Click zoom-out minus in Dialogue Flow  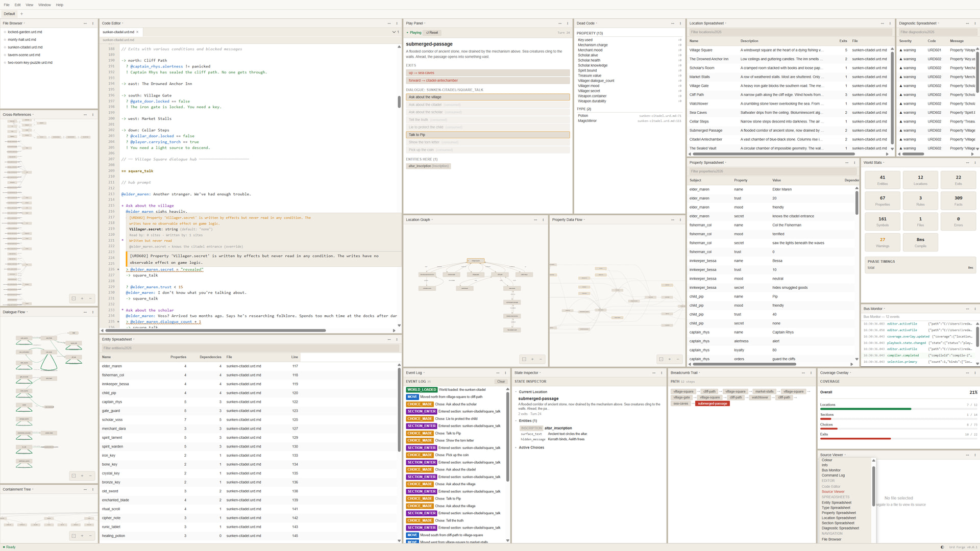point(90,476)
